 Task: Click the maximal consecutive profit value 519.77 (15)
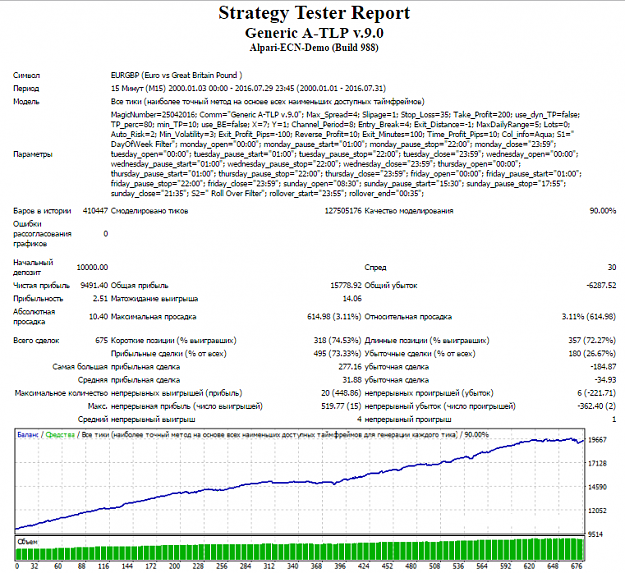click(x=341, y=406)
